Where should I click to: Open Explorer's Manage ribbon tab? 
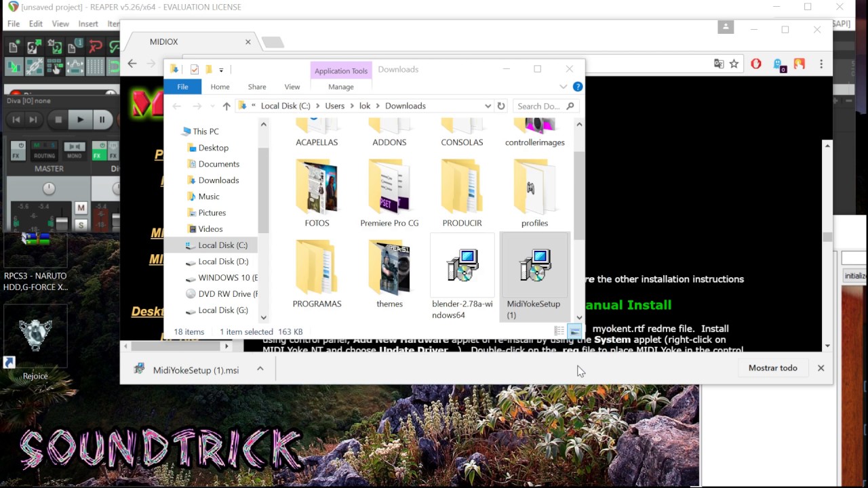(341, 87)
